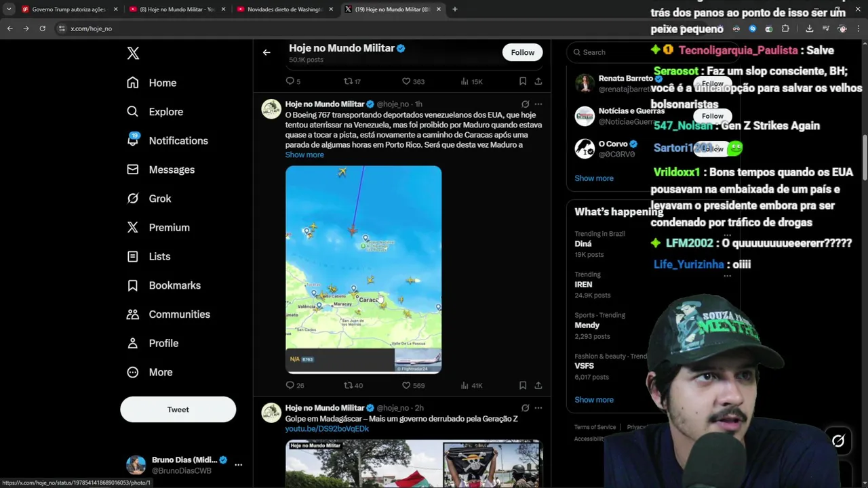The height and width of the screenshot is (488, 868).
Task: Open Profile in sidebar
Action: pyautogui.click(x=153, y=344)
